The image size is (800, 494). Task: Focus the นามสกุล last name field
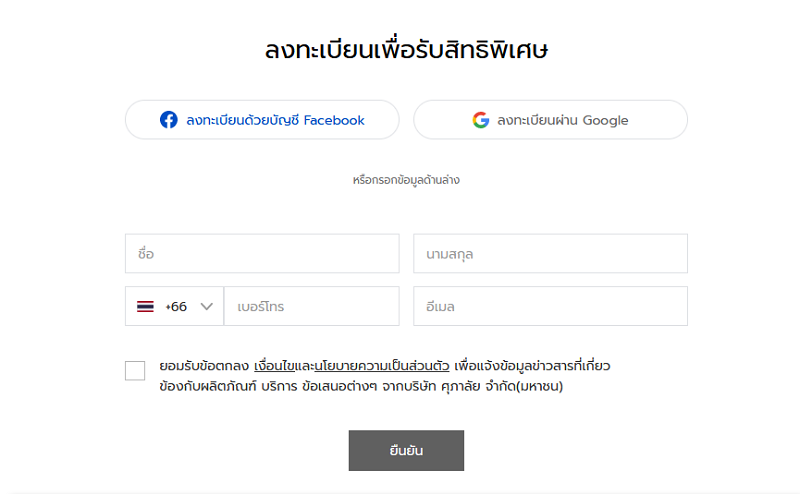click(550, 254)
